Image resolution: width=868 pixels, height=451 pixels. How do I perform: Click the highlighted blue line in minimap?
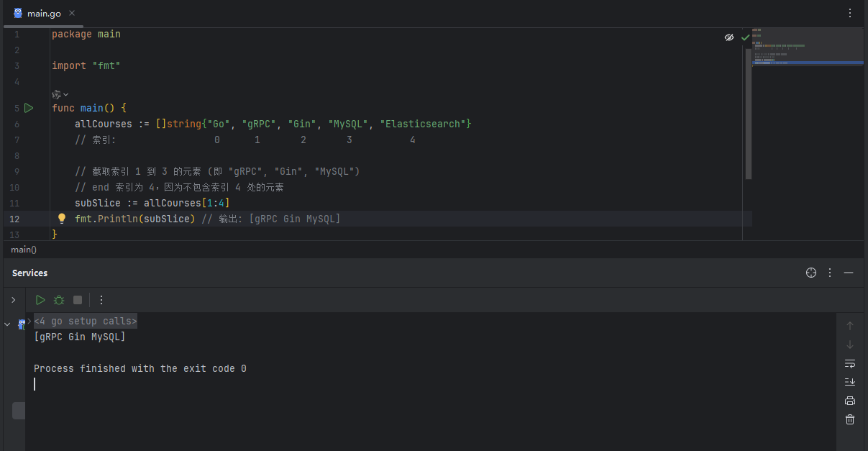808,63
